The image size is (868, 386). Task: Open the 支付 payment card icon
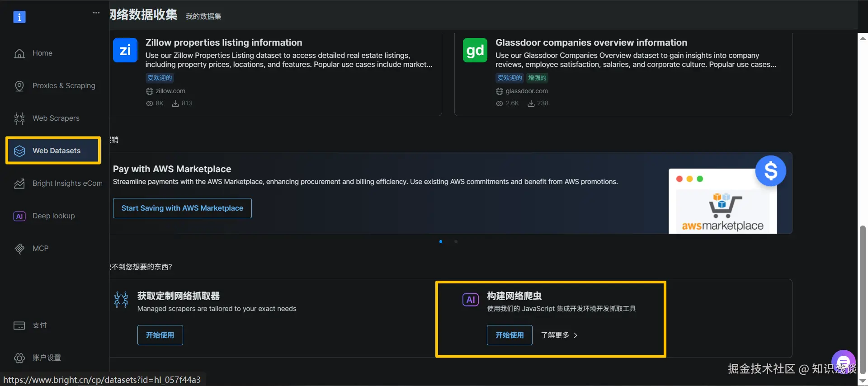pos(19,325)
